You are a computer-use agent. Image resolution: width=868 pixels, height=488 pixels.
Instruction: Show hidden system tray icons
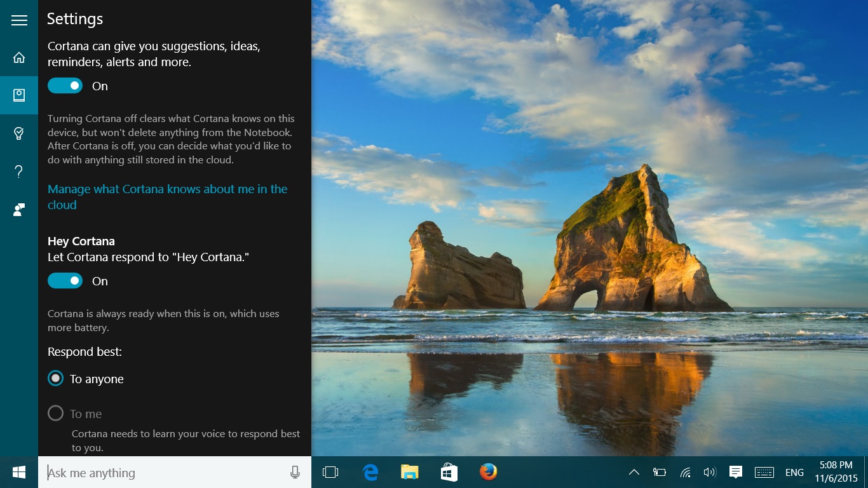pos(634,472)
